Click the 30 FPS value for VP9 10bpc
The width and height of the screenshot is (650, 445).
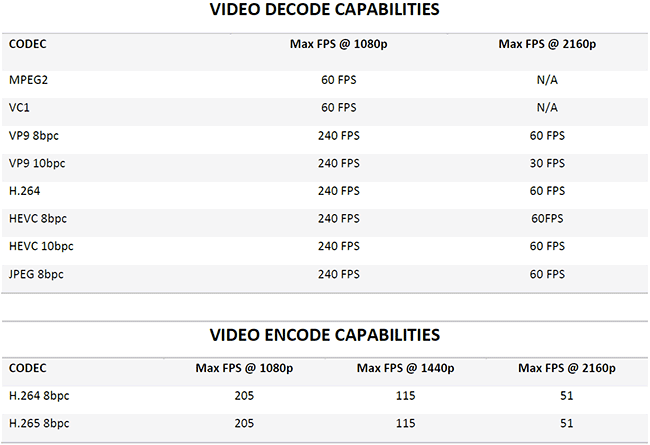tap(546, 162)
